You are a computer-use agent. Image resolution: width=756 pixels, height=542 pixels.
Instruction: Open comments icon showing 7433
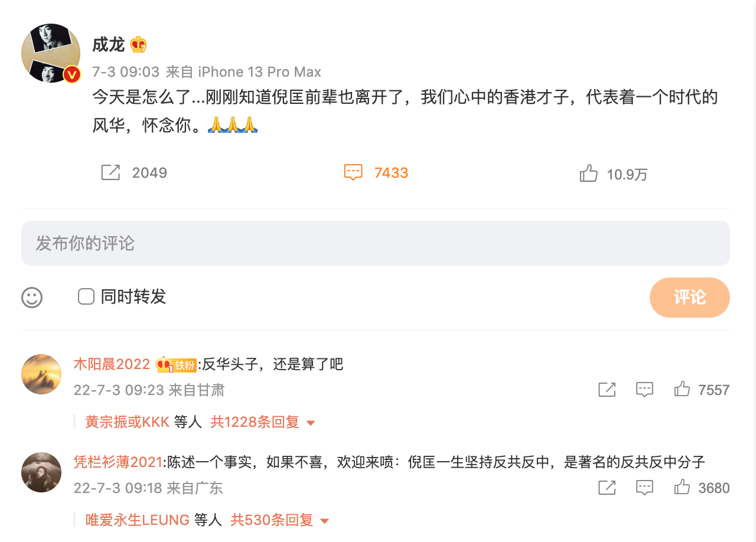[x=353, y=172]
